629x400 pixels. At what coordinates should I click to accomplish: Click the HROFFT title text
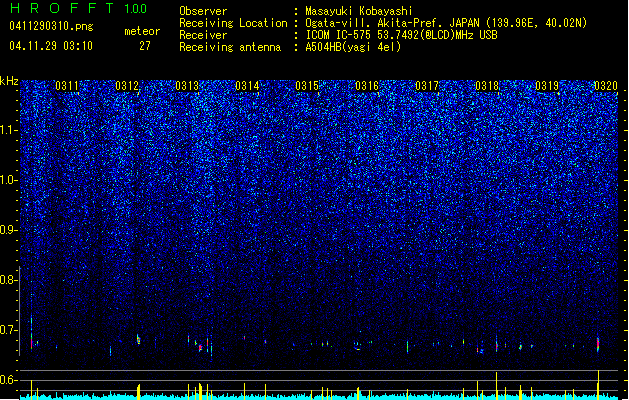[x=62, y=8]
